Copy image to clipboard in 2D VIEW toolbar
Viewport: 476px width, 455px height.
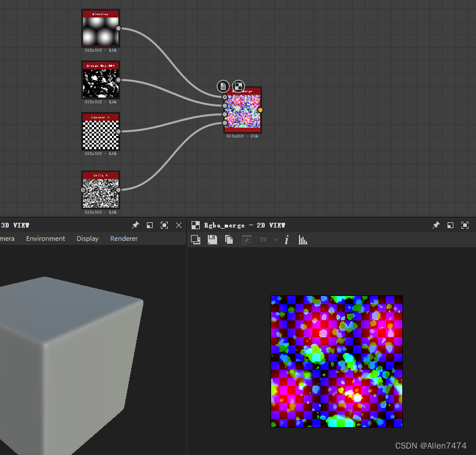[x=229, y=240]
